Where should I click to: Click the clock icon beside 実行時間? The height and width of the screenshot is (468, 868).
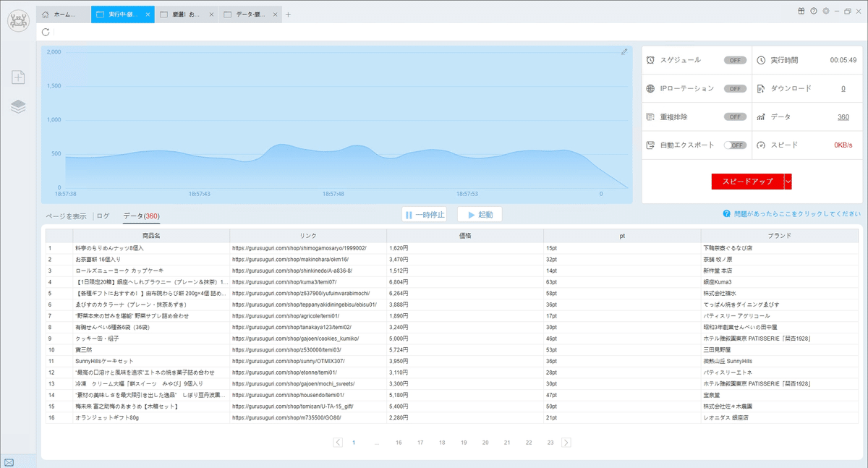761,60
